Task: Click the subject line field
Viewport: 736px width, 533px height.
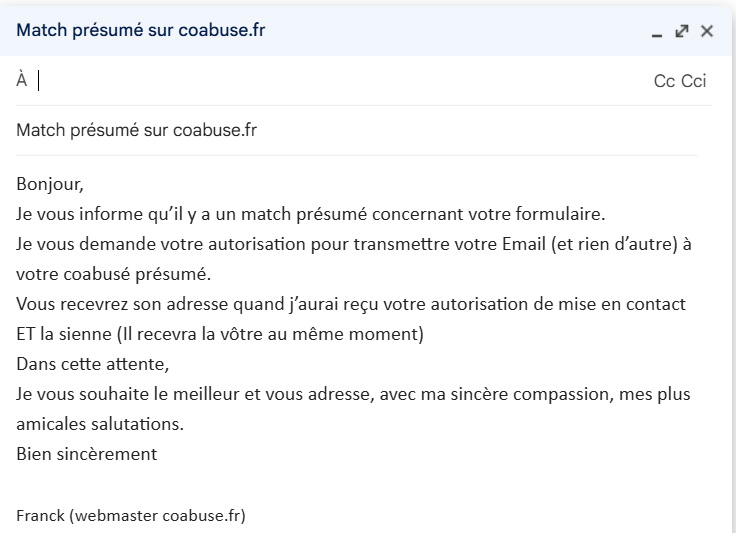Action: tap(357, 130)
